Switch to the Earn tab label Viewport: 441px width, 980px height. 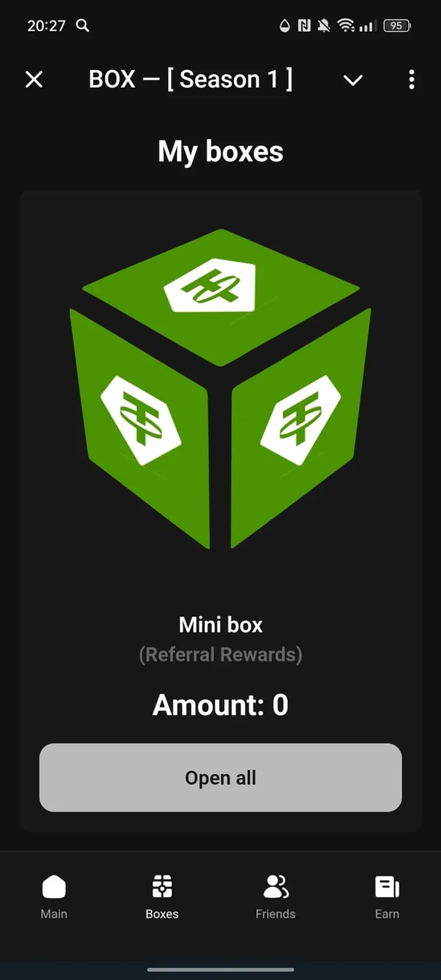pos(387,914)
